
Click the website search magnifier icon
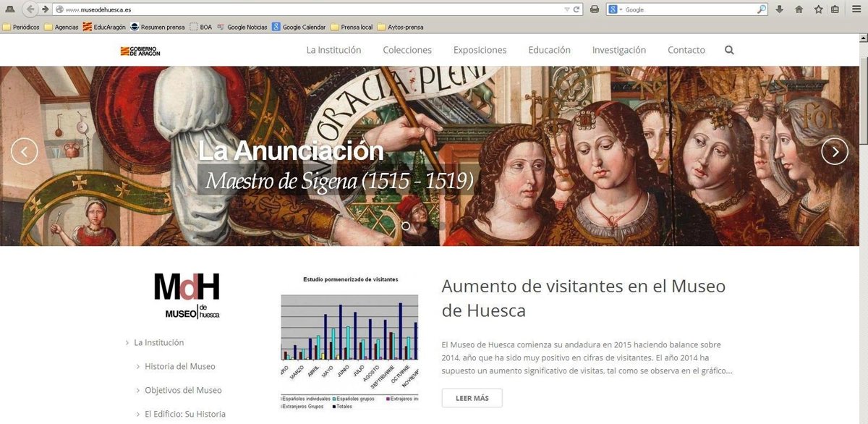pyautogui.click(x=728, y=50)
